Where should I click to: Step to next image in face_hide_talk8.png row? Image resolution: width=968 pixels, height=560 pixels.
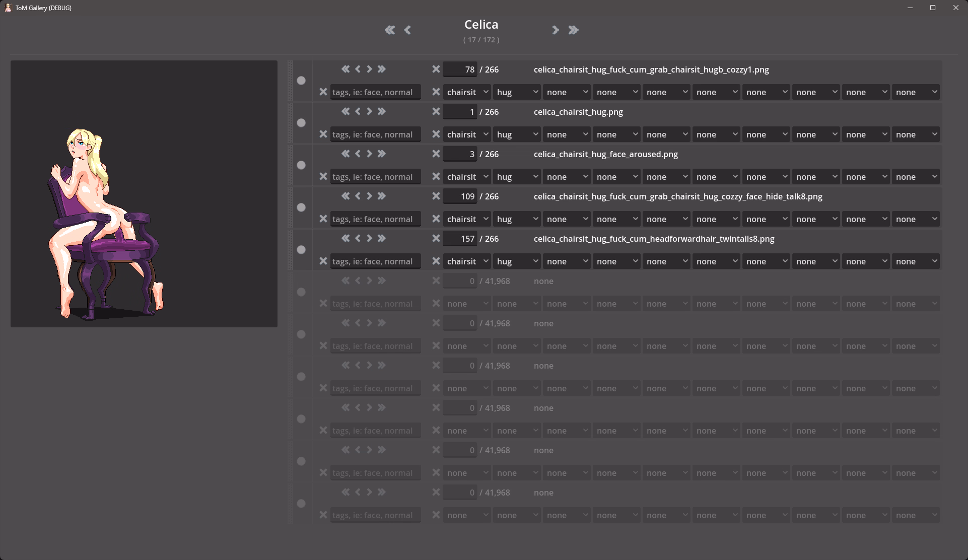(x=370, y=196)
